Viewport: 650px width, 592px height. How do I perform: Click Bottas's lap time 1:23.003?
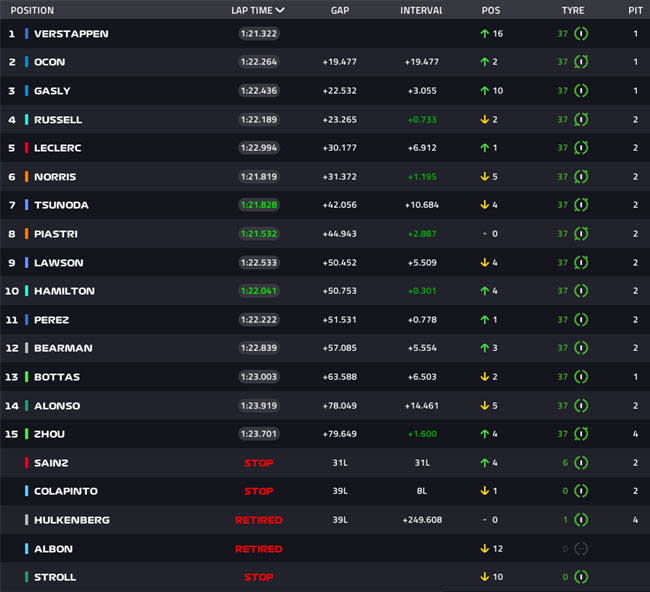pyautogui.click(x=259, y=377)
